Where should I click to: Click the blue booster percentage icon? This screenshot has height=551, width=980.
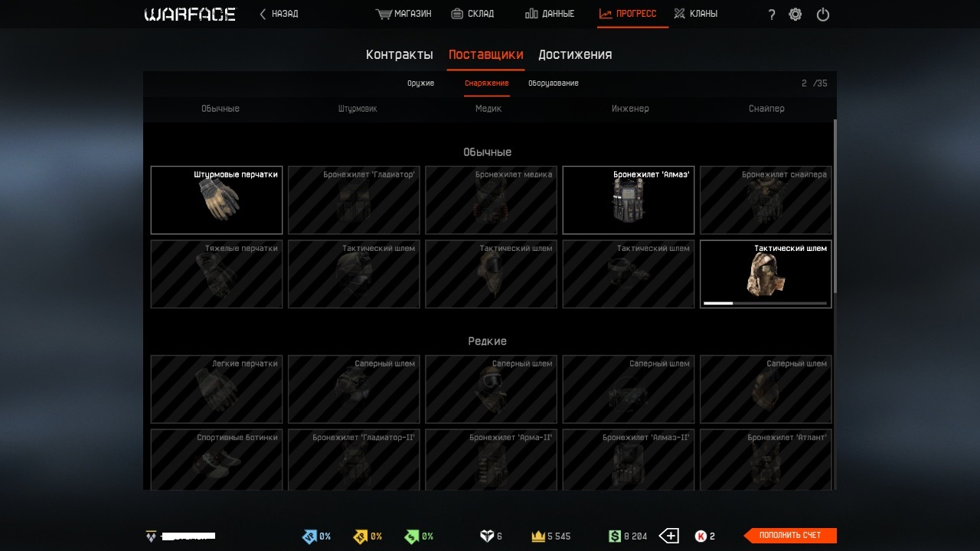[309, 536]
